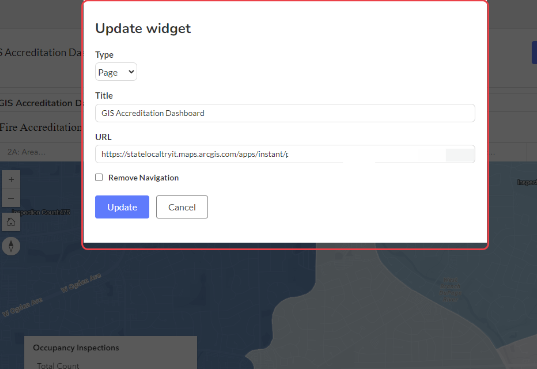This screenshot has width=537, height=369.
Task: Select the 2A: Area tab behind dialog
Action: pyautogui.click(x=26, y=152)
